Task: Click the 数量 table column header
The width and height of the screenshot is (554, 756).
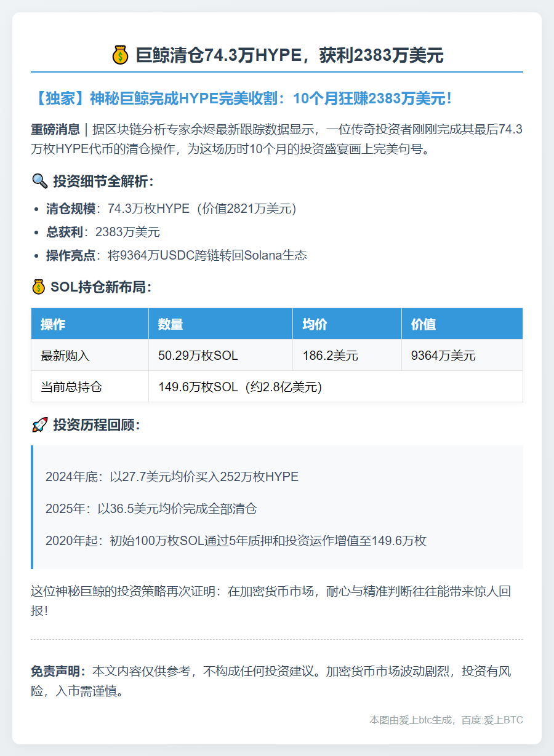Action: [x=171, y=324]
